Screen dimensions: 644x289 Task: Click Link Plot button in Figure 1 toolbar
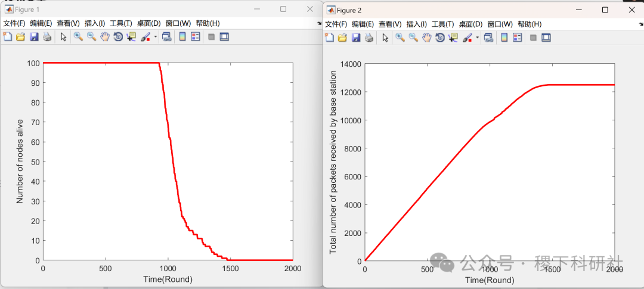tap(167, 37)
